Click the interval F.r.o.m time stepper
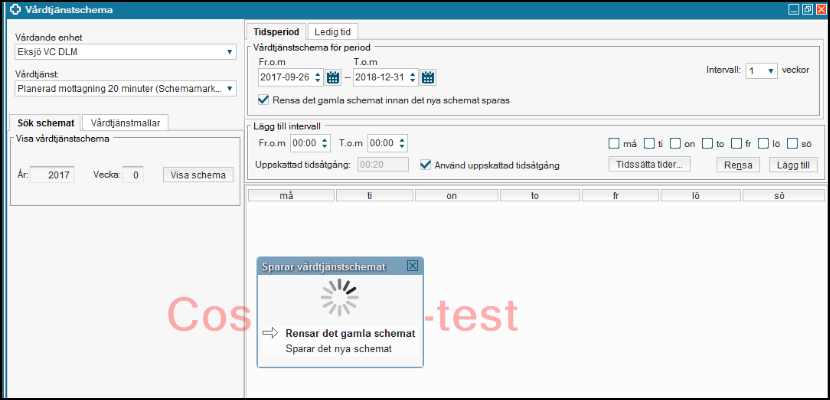830x400 pixels. [324, 143]
